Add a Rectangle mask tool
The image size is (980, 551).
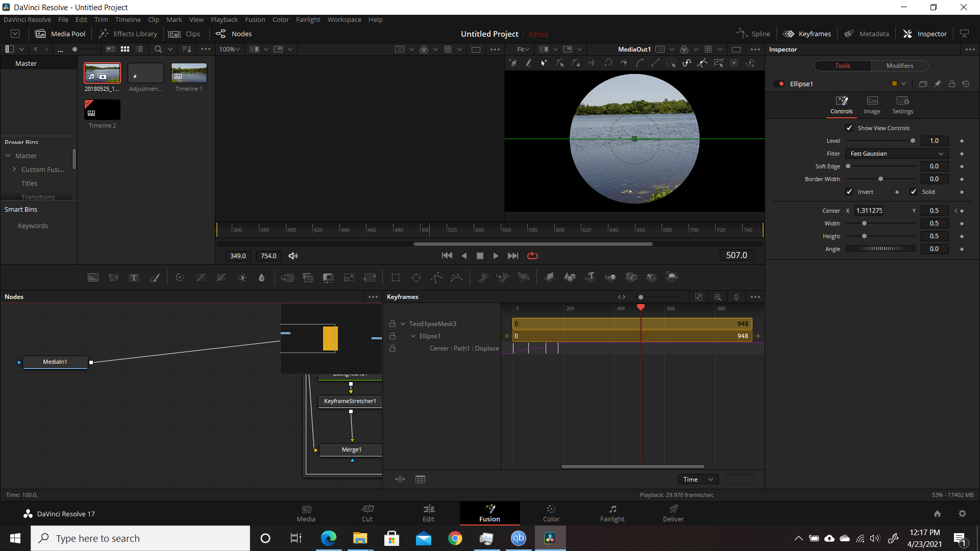click(396, 278)
